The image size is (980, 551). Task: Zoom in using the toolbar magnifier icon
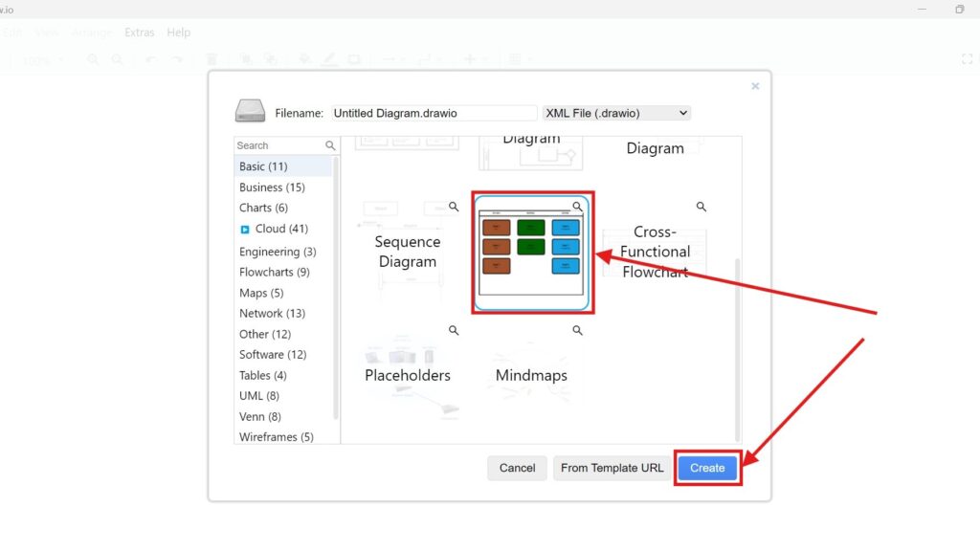click(93, 58)
